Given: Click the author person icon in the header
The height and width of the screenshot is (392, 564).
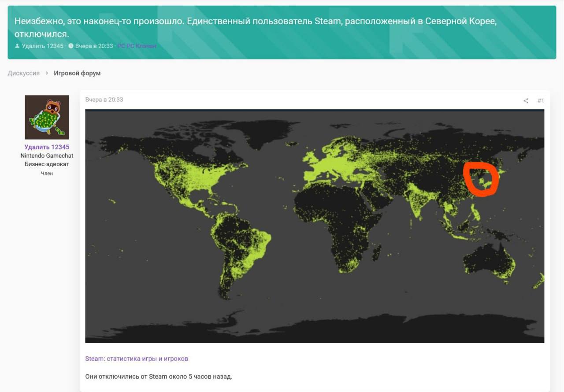Looking at the screenshot, I should point(17,46).
